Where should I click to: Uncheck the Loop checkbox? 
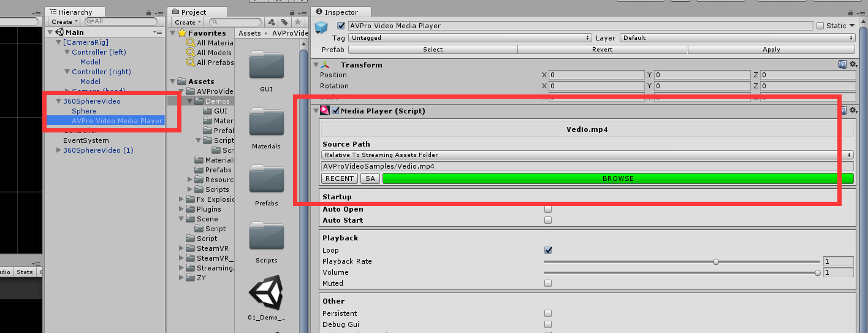pos(548,250)
